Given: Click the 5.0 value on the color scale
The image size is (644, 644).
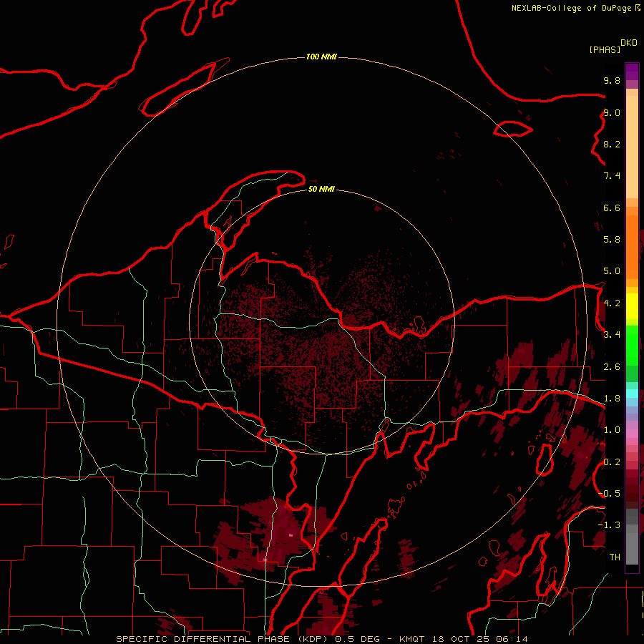Looking at the screenshot, I should point(612,271).
